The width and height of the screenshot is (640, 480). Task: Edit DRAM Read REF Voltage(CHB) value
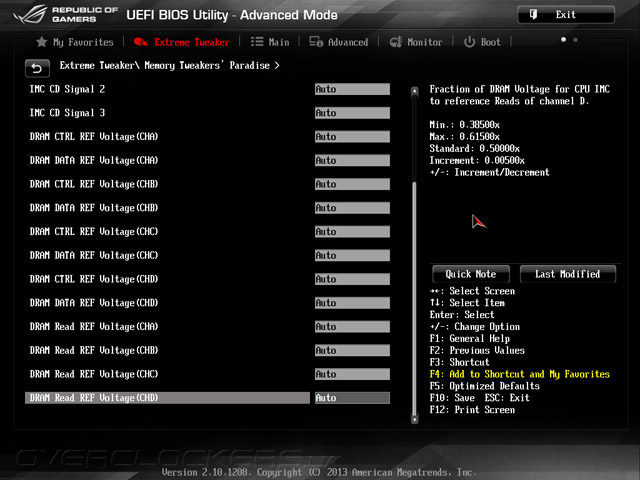[x=352, y=350]
